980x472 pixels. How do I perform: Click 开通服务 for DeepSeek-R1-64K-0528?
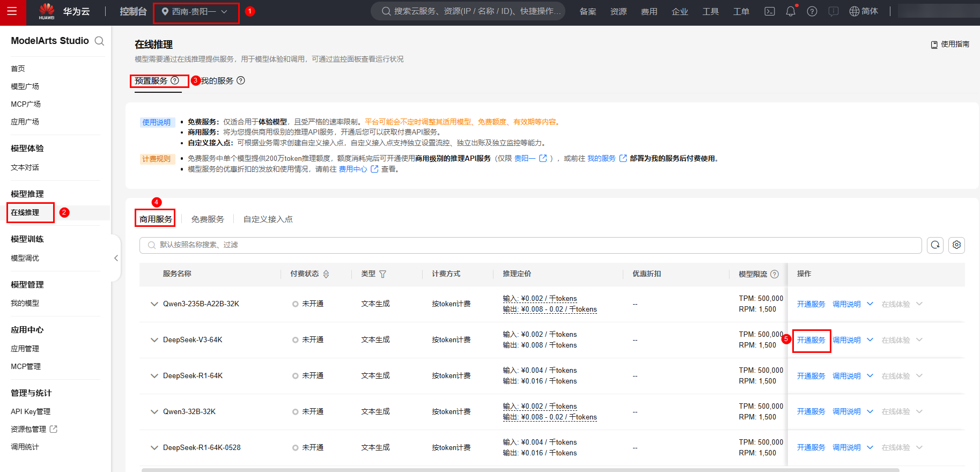(811, 447)
